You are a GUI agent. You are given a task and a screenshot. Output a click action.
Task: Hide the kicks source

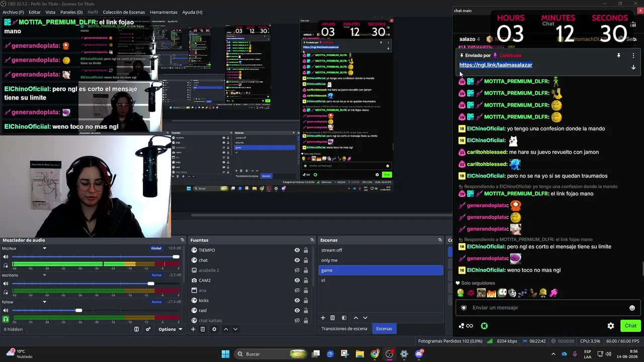(297, 301)
